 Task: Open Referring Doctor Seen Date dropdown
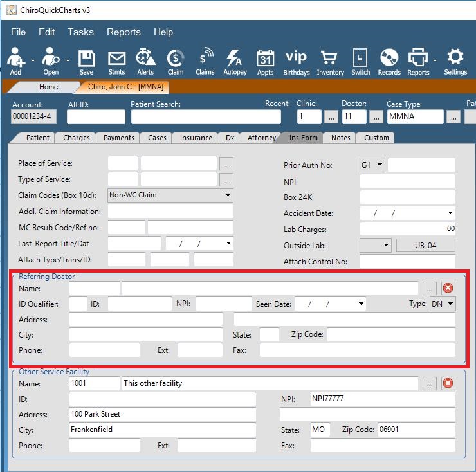(361, 304)
